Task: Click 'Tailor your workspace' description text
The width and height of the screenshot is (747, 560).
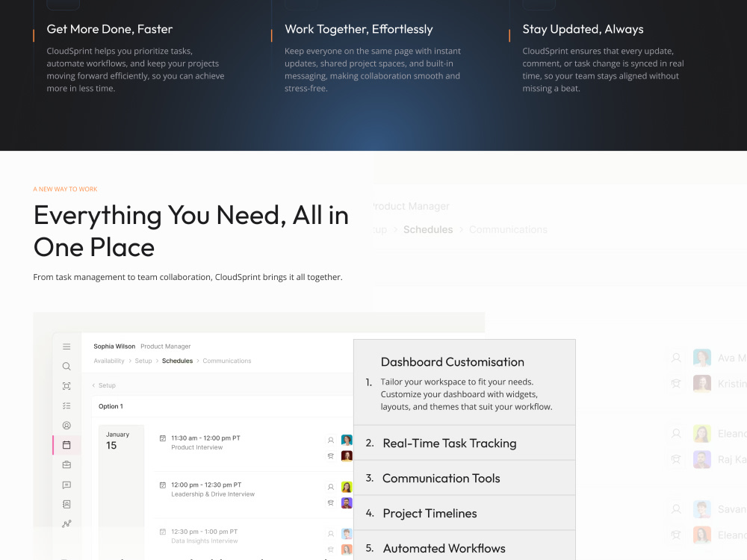Action: [x=466, y=394]
